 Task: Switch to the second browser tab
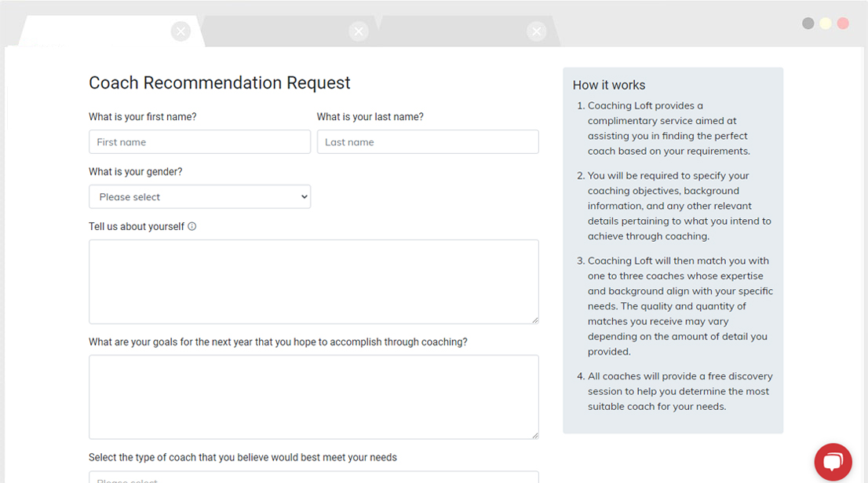pos(283,31)
